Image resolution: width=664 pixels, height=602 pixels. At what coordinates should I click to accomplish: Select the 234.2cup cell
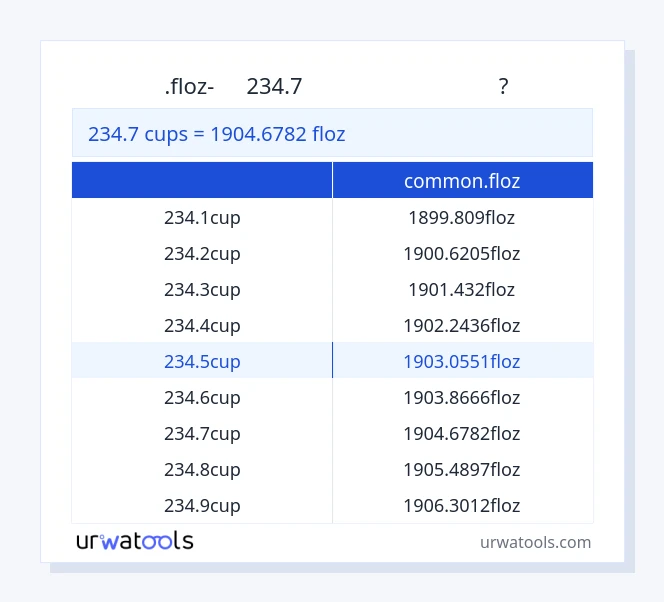pos(202,253)
